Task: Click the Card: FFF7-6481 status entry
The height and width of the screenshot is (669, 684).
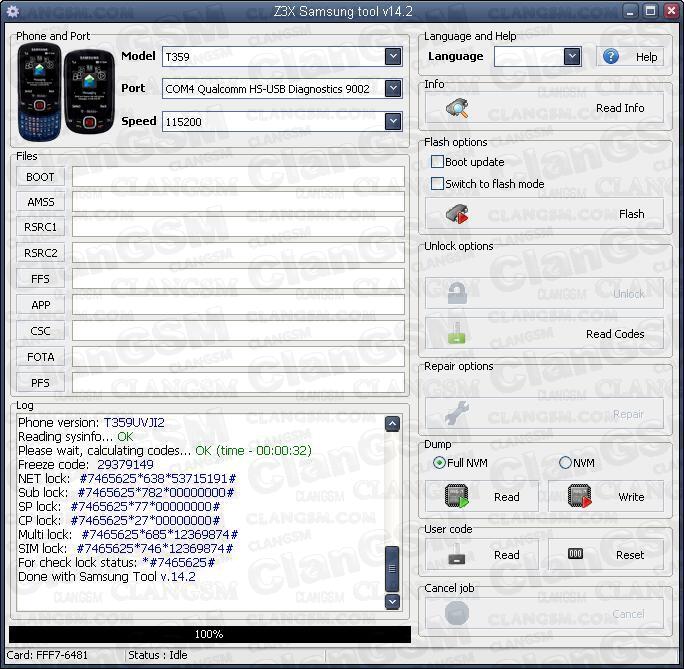Action: coord(47,655)
